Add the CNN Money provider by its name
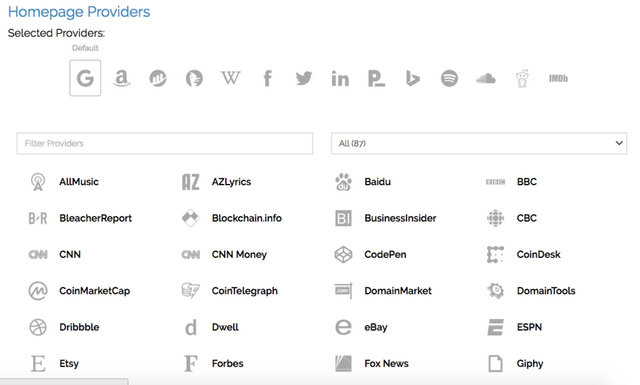 click(x=239, y=255)
